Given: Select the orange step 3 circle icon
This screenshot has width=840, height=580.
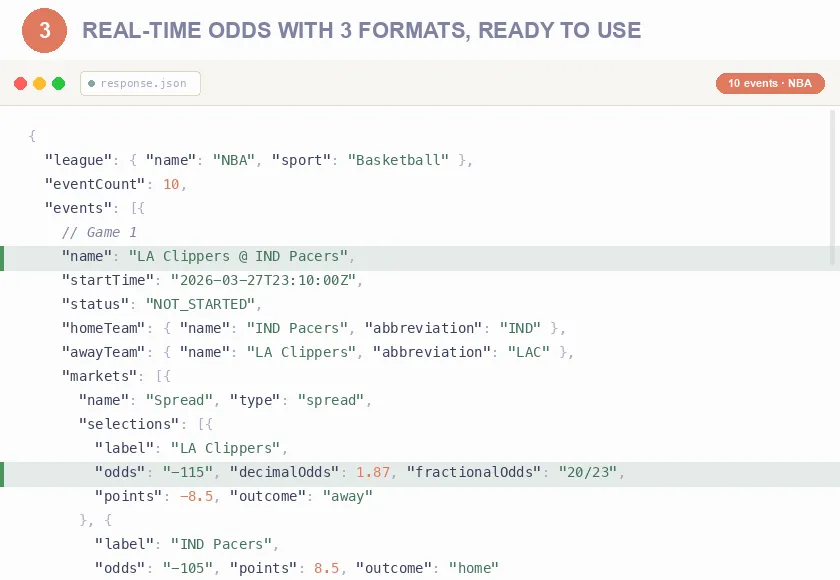Looking at the screenshot, I should 43,30.
